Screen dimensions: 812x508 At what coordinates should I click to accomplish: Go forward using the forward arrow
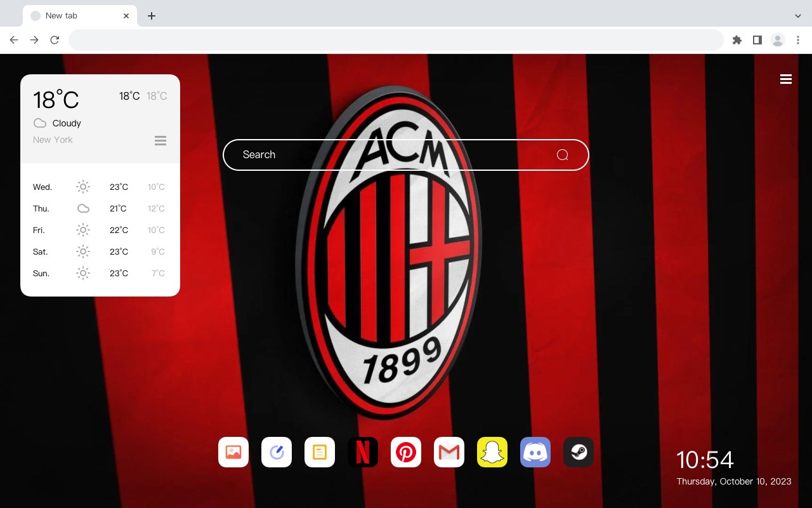point(34,40)
